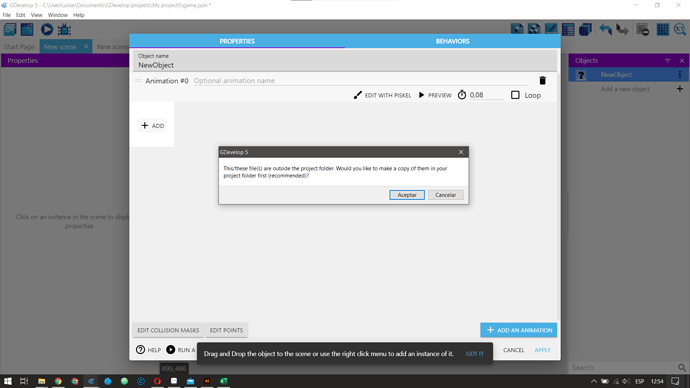The height and width of the screenshot is (388, 690).
Task: Launch the game preview play icon
Action: pyautogui.click(x=47, y=29)
